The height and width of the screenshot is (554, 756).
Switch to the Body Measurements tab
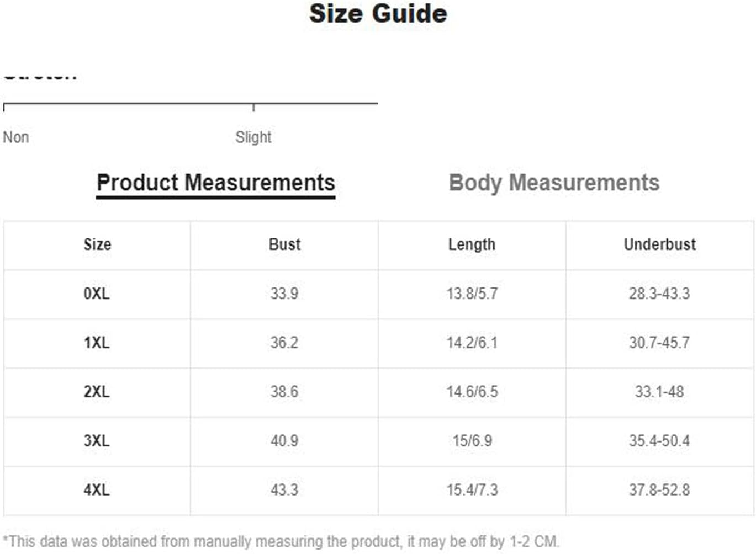point(554,183)
